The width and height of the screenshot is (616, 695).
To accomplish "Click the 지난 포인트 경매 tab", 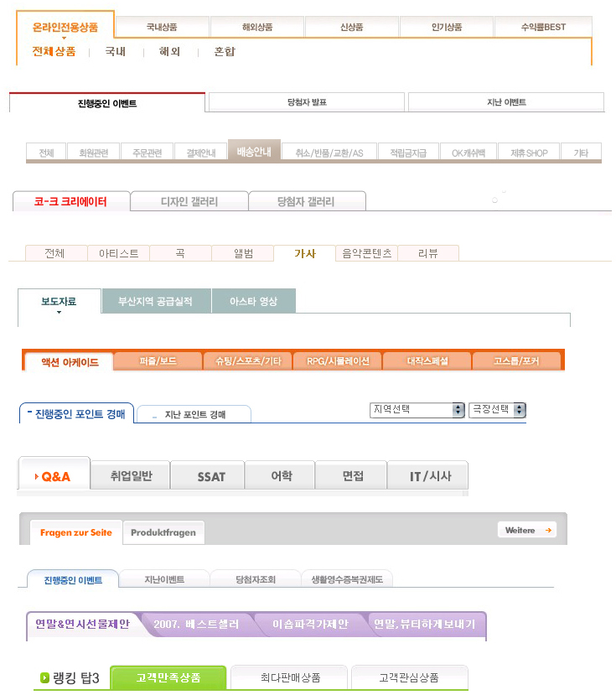I will click(194, 414).
